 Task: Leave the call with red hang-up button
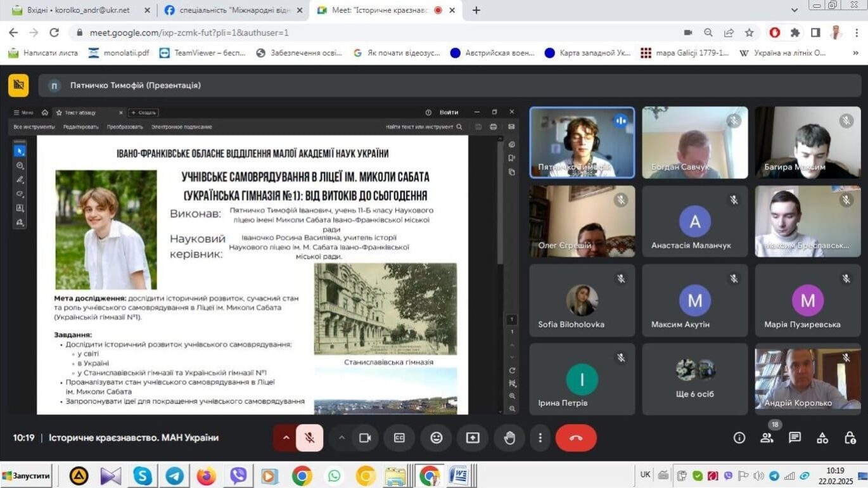576,438
